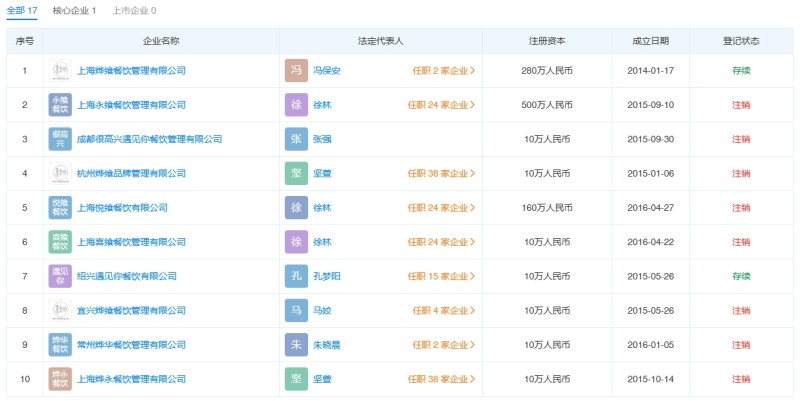Click the 孔 avatar icon for 孔梦阳
800x401 pixels.
tap(296, 276)
